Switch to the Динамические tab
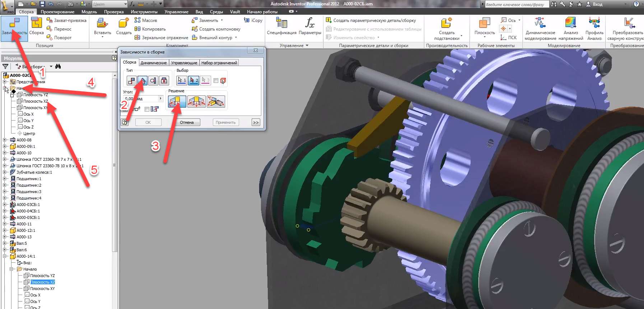The height and width of the screenshot is (309, 644). pos(154,63)
